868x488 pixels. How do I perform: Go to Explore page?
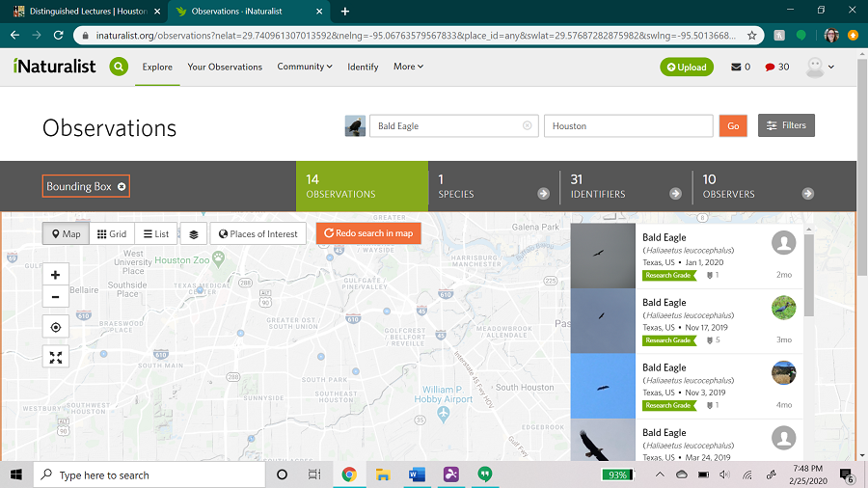pyautogui.click(x=157, y=67)
